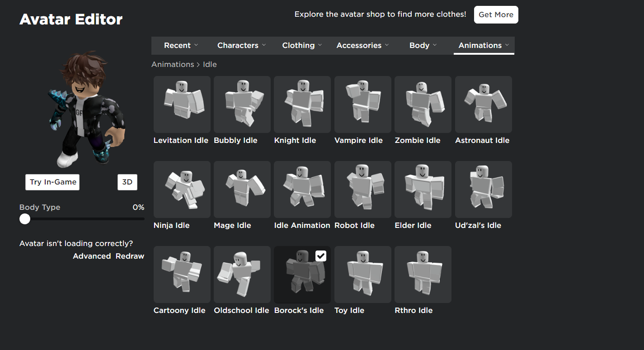Select the Bubbly Idle animation thumbnail

(242, 104)
